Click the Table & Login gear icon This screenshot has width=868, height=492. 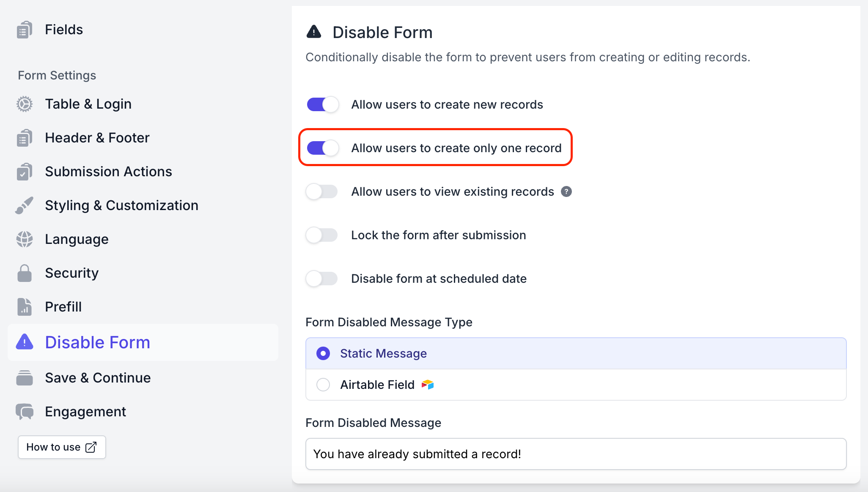25,104
